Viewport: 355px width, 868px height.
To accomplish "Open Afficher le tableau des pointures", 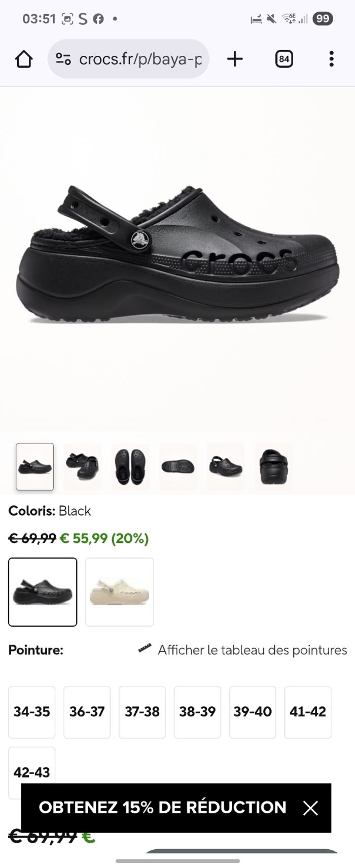I will coord(253,650).
